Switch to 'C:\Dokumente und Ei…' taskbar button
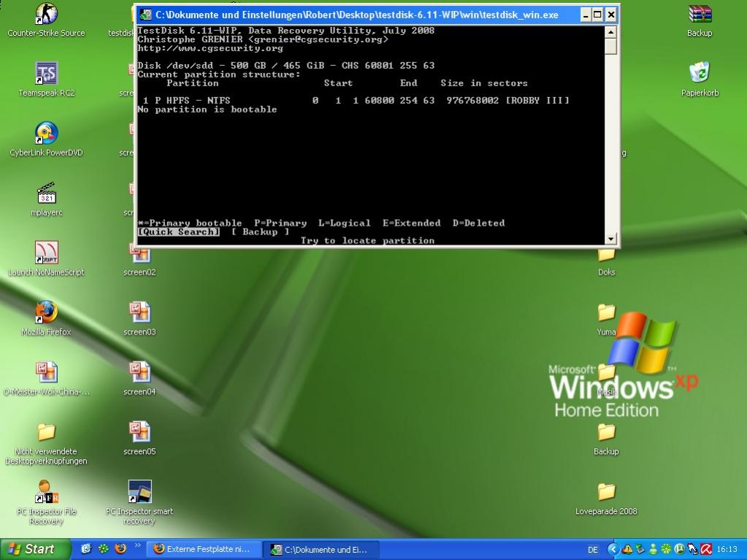Image resolution: width=747 pixels, height=560 pixels. pyautogui.click(x=321, y=549)
